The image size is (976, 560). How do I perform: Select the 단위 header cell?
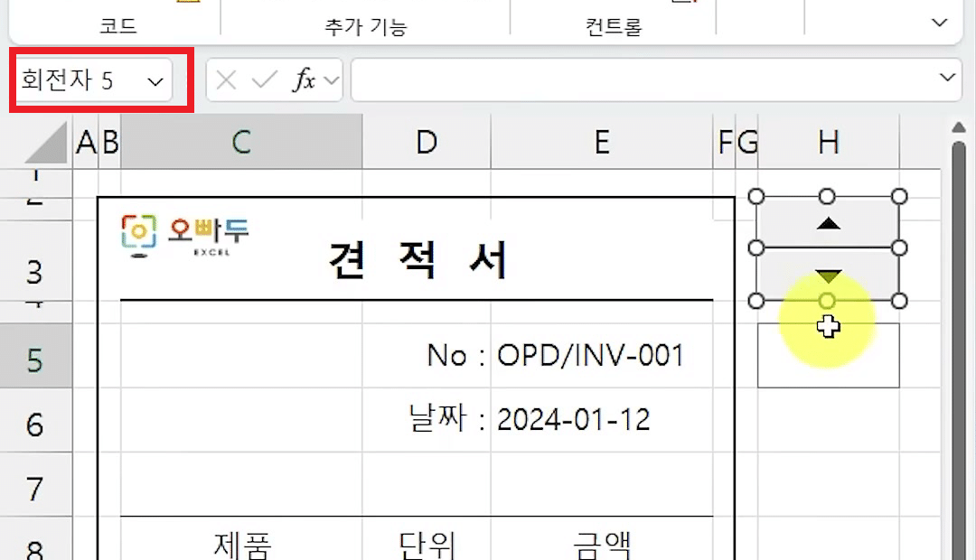pyautogui.click(x=427, y=539)
